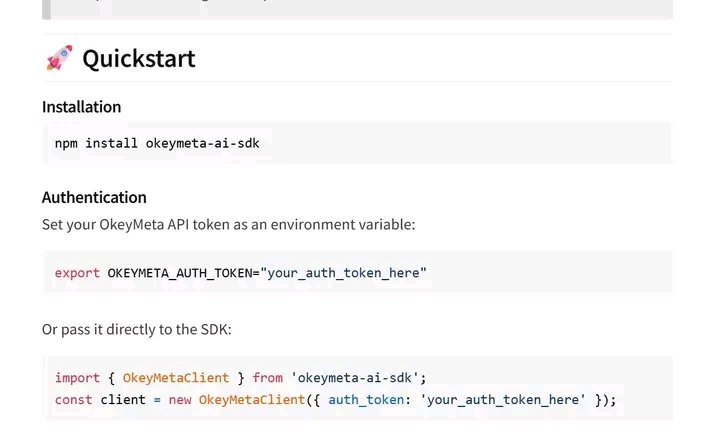Click the from keyword in import line
This screenshot has height=441, width=720.
(x=268, y=378)
